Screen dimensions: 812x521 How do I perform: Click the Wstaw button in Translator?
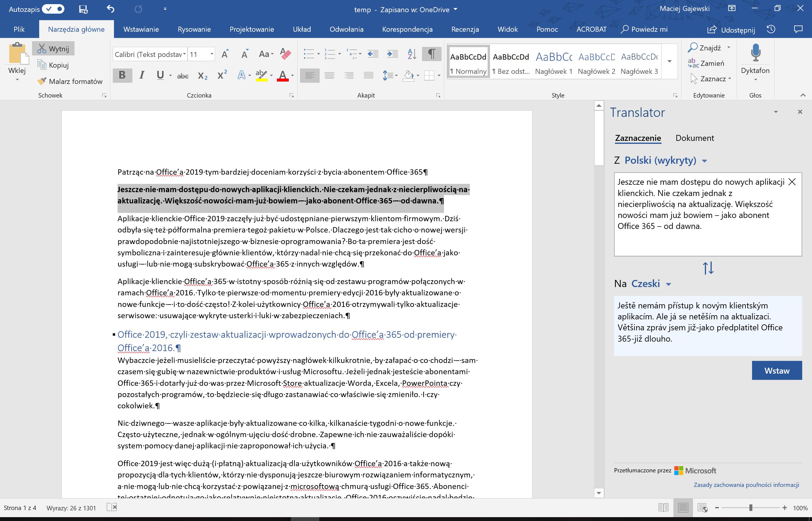(777, 370)
